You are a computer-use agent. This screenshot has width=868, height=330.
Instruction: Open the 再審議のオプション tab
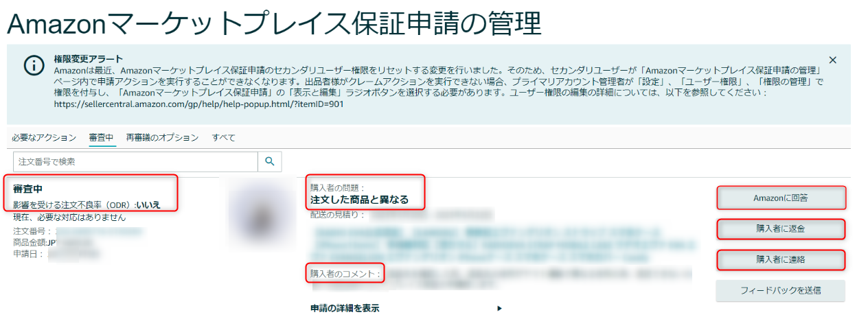pos(162,138)
